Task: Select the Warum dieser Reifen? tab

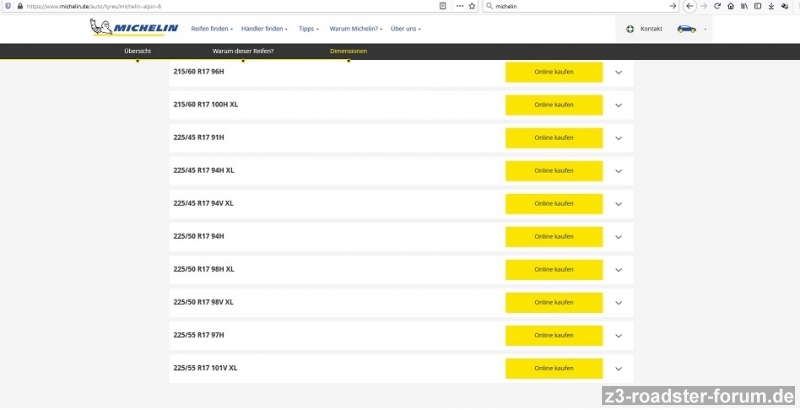Action: 243,51
